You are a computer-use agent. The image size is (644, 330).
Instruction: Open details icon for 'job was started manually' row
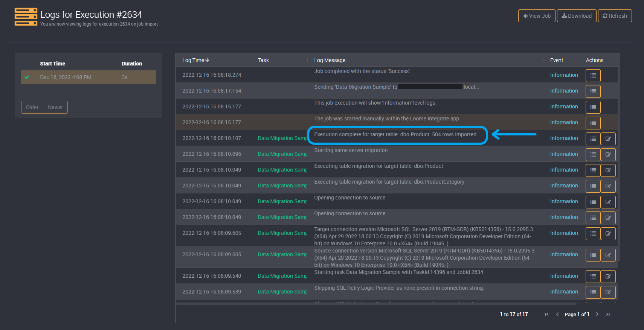(593, 123)
